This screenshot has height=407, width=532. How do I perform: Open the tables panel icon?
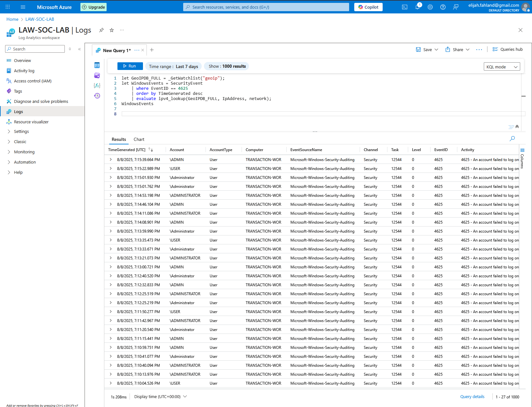point(97,65)
